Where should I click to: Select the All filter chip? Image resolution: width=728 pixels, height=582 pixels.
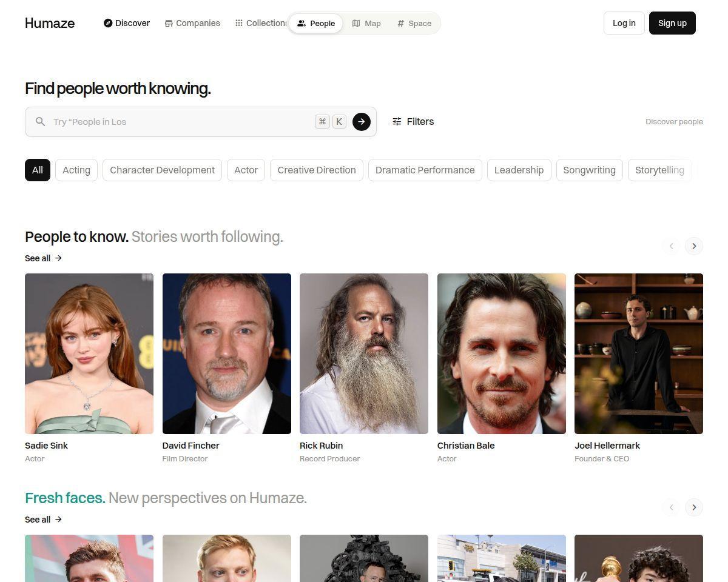coord(38,170)
